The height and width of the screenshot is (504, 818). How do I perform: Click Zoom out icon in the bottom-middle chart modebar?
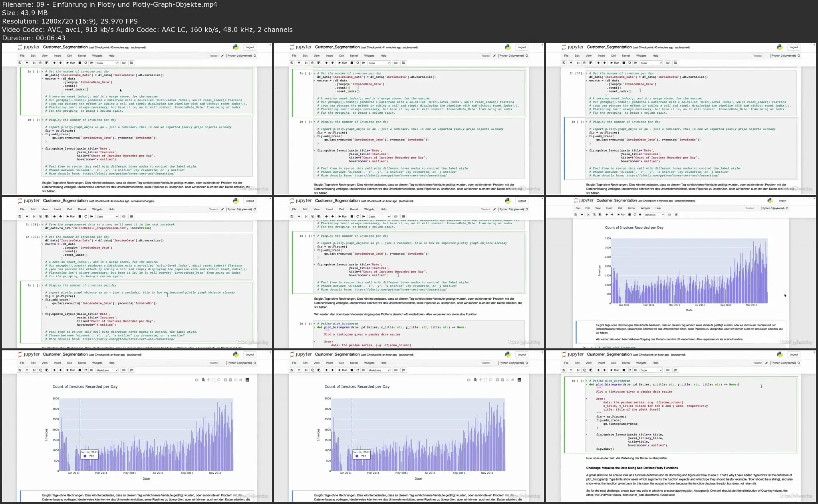click(502, 380)
